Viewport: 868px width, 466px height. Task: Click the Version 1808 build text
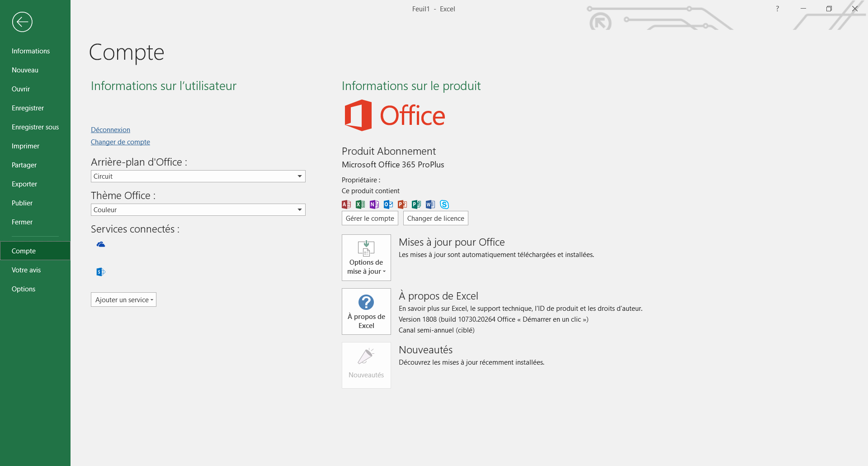(494, 319)
